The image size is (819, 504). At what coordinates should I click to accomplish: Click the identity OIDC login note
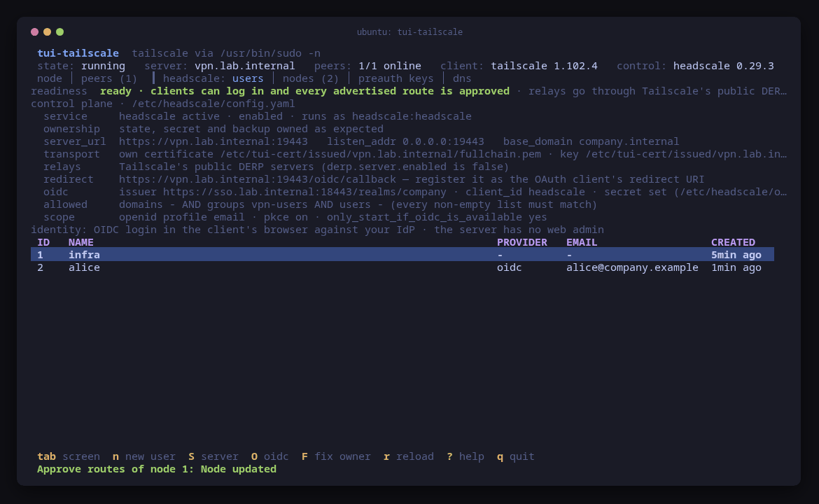click(317, 230)
